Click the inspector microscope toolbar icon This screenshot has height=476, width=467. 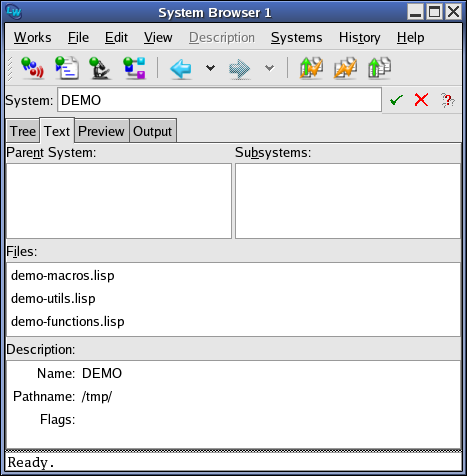tap(100, 68)
